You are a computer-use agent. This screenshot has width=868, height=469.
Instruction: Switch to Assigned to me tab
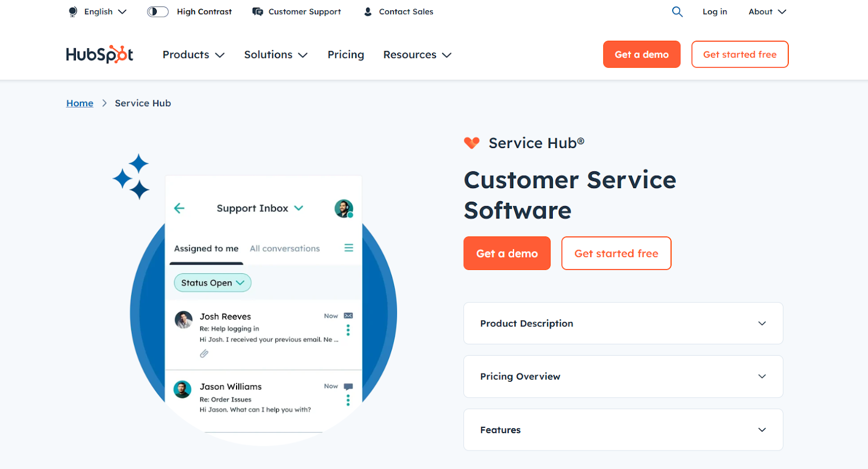tap(206, 248)
